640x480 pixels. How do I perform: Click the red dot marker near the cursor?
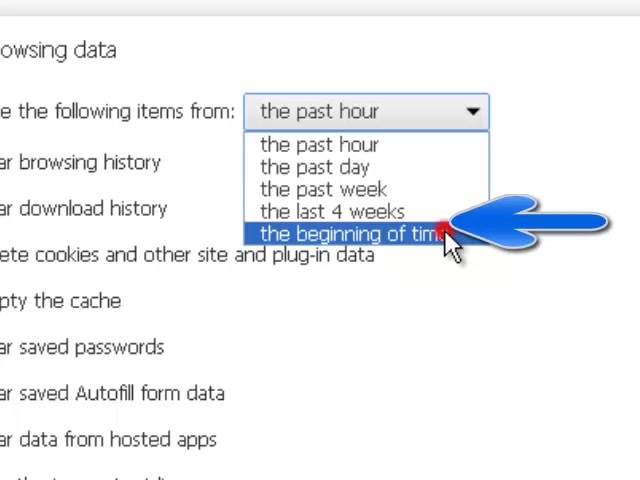(x=442, y=227)
